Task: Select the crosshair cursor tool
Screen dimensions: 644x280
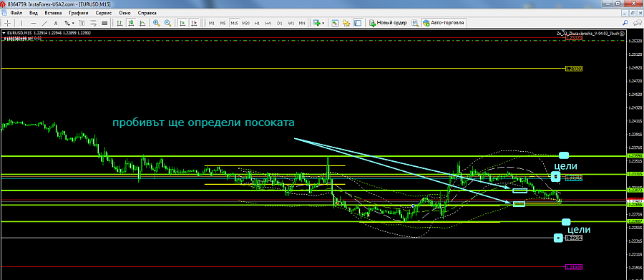Action: point(7,23)
